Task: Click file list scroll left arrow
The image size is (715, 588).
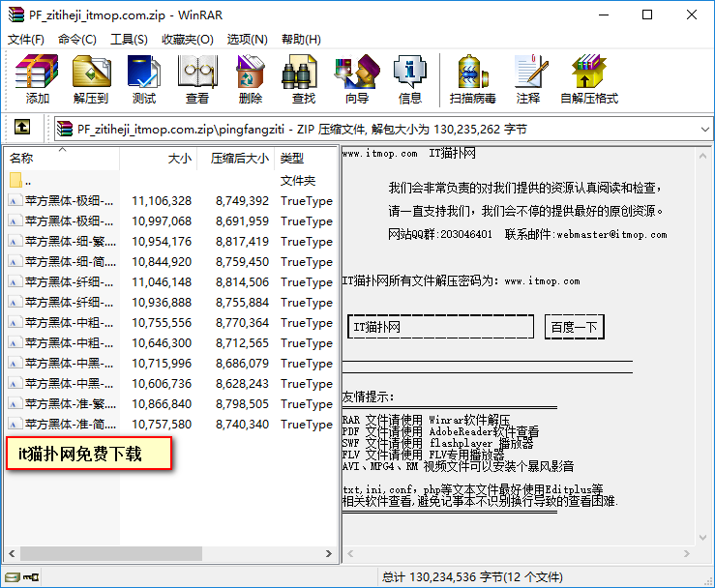Action: coord(12,553)
